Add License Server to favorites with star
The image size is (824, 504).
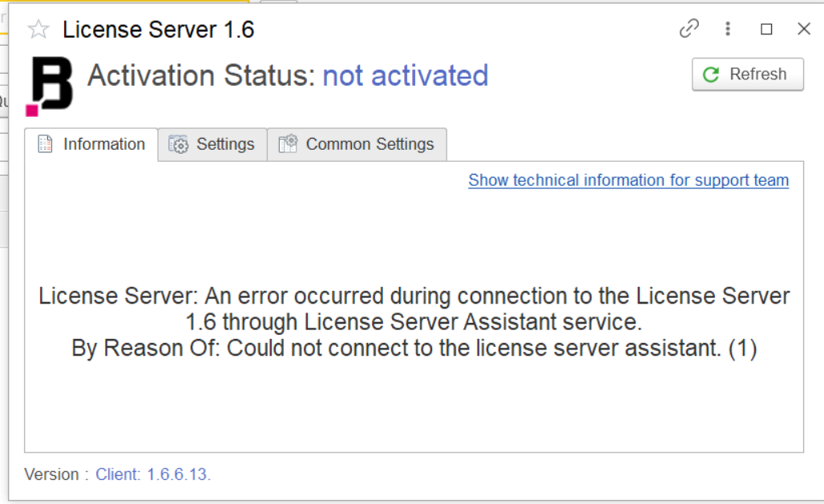38,30
